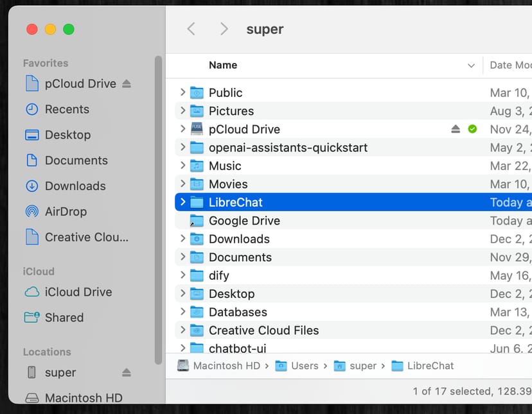The image size is (532, 414).
Task: Select the dify folder row
Action: point(218,275)
